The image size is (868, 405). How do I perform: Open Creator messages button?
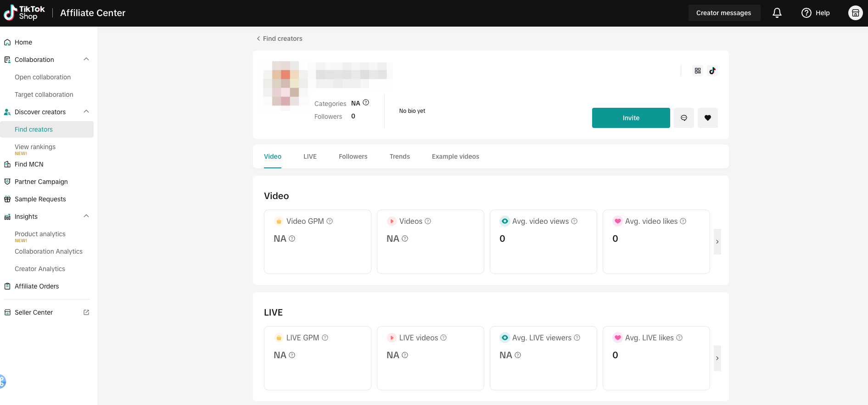coord(724,13)
